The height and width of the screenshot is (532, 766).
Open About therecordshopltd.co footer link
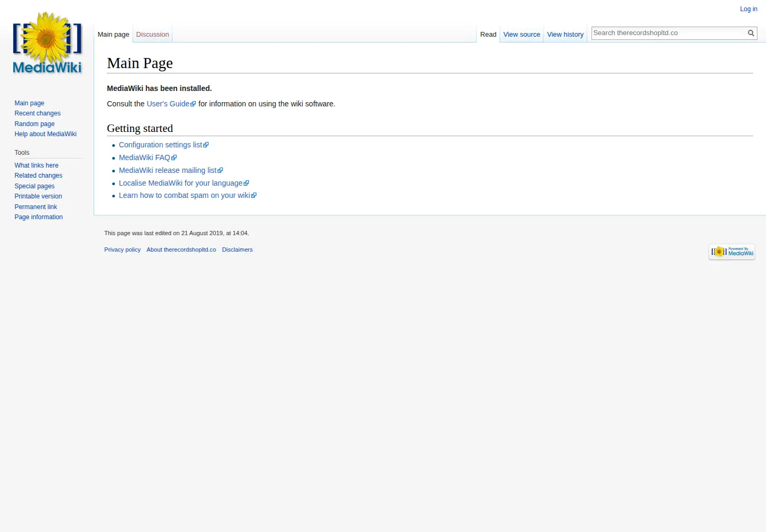181,250
